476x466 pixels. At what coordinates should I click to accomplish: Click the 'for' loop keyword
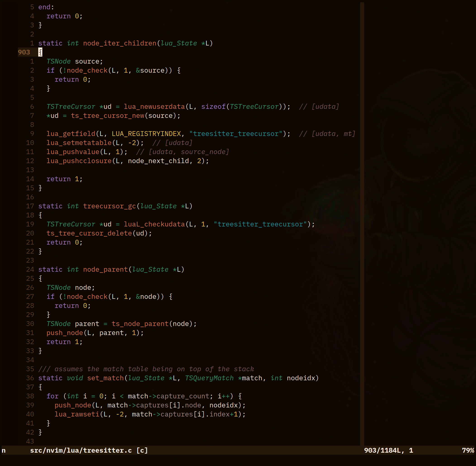[x=53, y=397]
